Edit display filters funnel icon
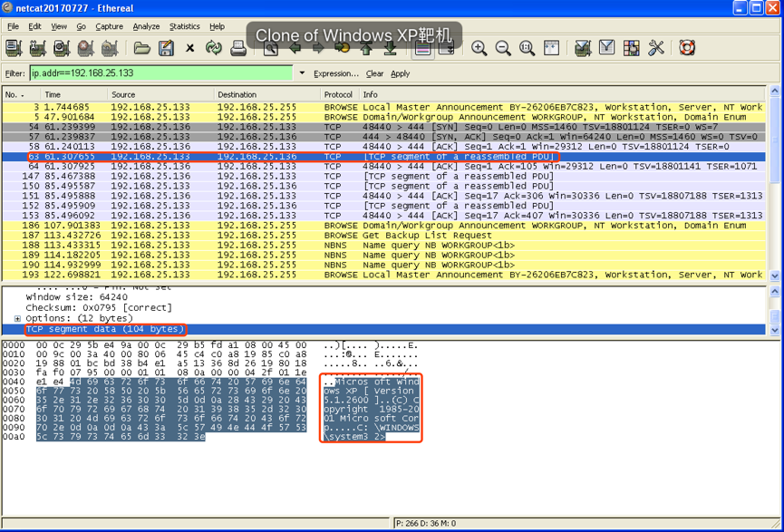Viewport: 784px width, 532px height. click(x=607, y=48)
